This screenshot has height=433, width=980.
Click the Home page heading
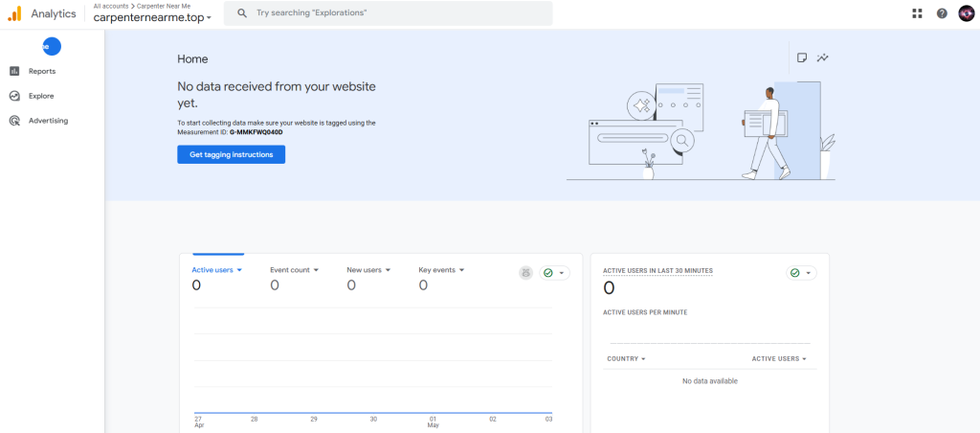tap(192, 59)
